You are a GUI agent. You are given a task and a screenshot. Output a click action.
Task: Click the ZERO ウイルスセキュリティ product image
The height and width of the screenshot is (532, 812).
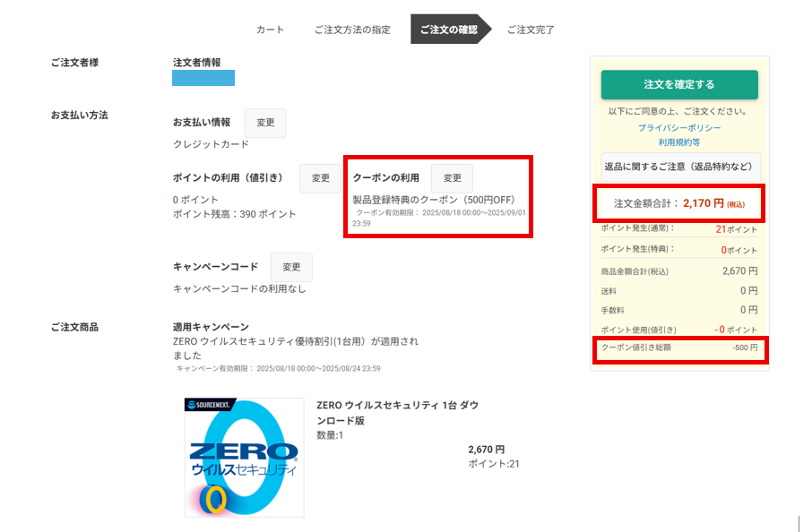point(245,458)
